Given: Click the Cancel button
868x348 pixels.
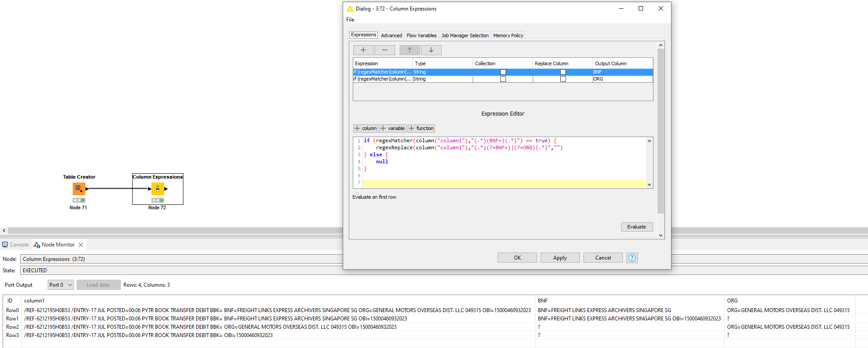Looking at the screenshot, I should (x=603, y=258).
